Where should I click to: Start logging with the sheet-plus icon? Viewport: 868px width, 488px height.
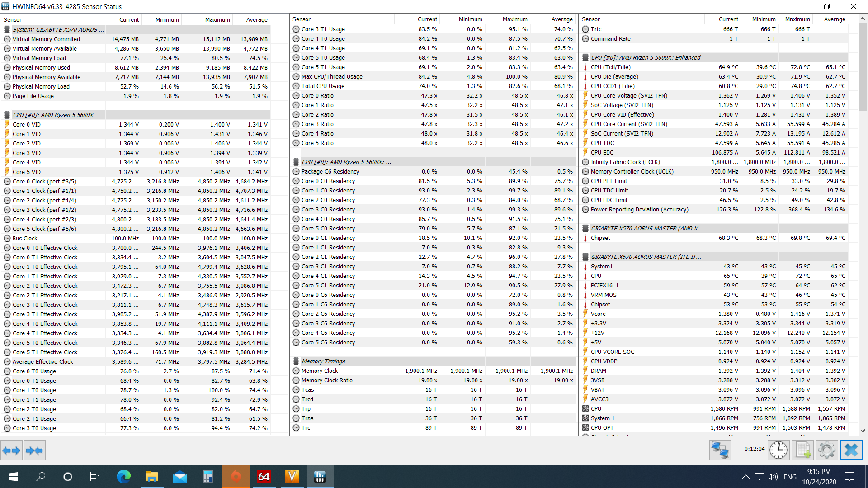(803, 450)
